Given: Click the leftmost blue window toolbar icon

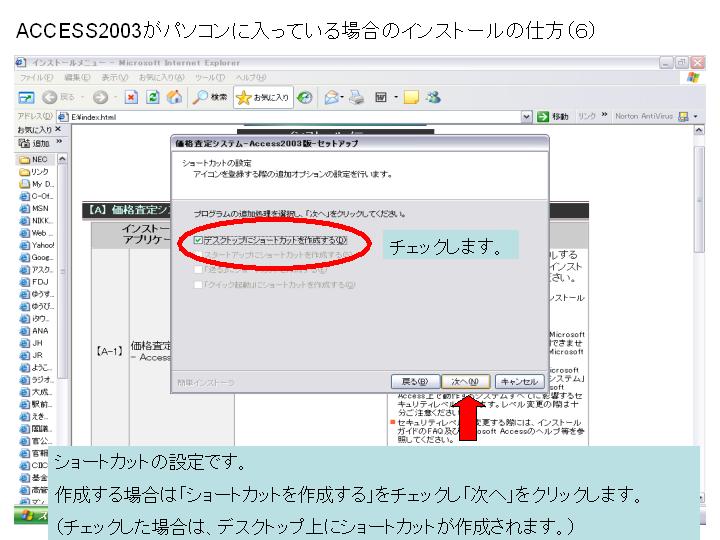Looking at the screenshot, I should pyautogui.click(x=26, y=97).
